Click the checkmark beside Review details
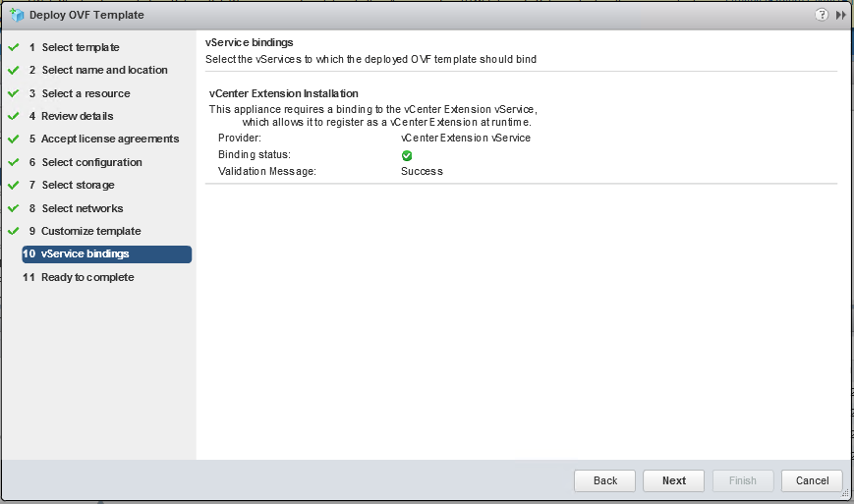The image size is (854, 504). coord(14,116)
